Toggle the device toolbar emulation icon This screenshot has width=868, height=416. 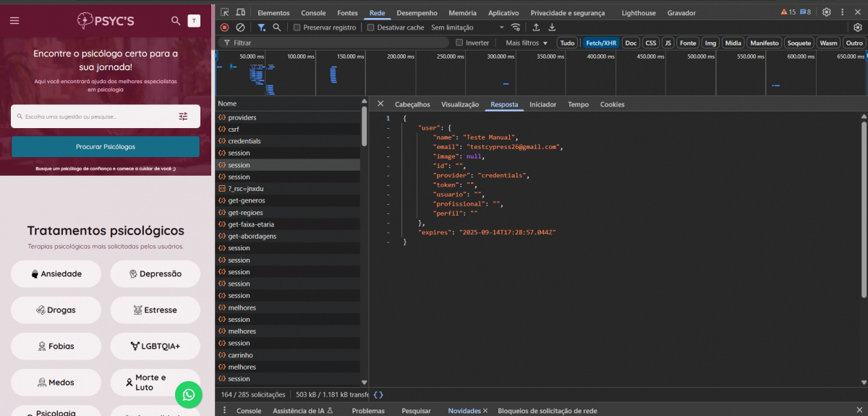coord(241,12)
